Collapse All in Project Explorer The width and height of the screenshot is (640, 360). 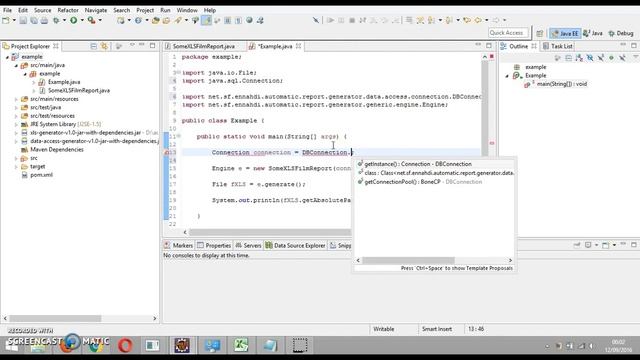pyautogui.click(x=93, y=46)
